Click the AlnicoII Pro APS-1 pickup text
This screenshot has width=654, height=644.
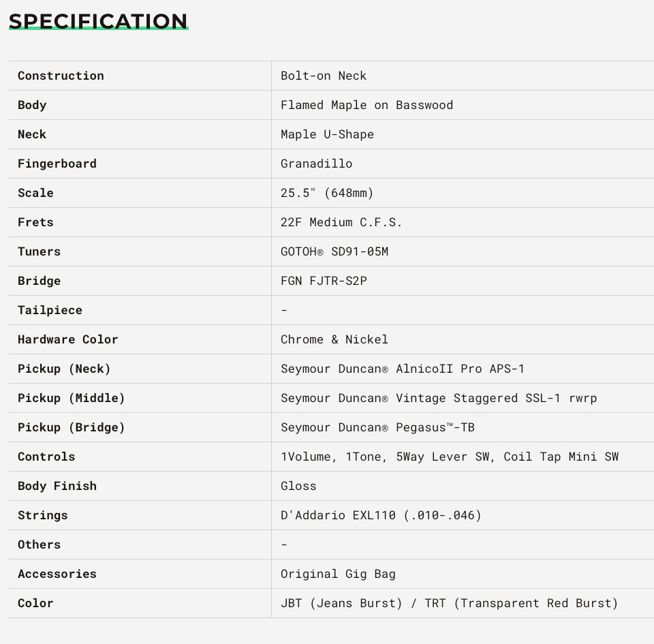[x=460, y=369]
